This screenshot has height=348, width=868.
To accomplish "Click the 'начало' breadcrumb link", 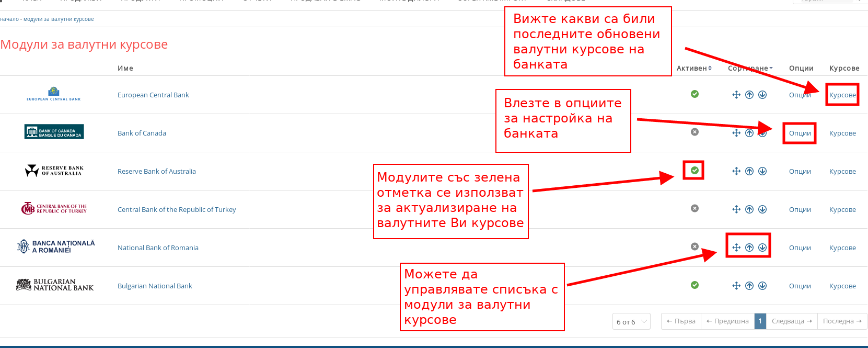I will point(9,19).
